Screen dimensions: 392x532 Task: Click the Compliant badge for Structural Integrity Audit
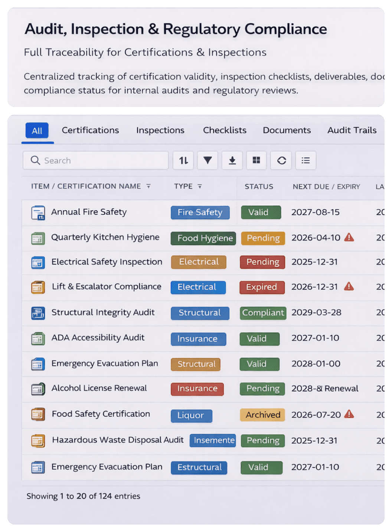[263, 313]
